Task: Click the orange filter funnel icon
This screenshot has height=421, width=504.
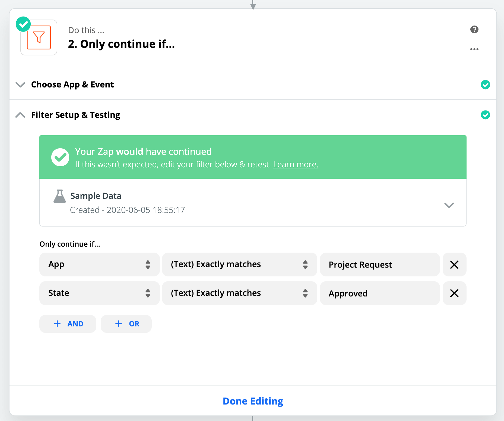Action: pyautogui.click(x=39, y=37)
